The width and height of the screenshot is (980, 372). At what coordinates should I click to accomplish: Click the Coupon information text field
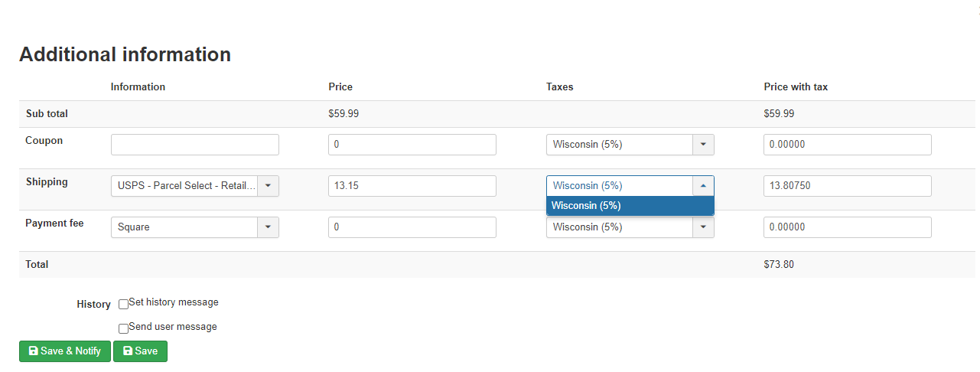[194, 145]
